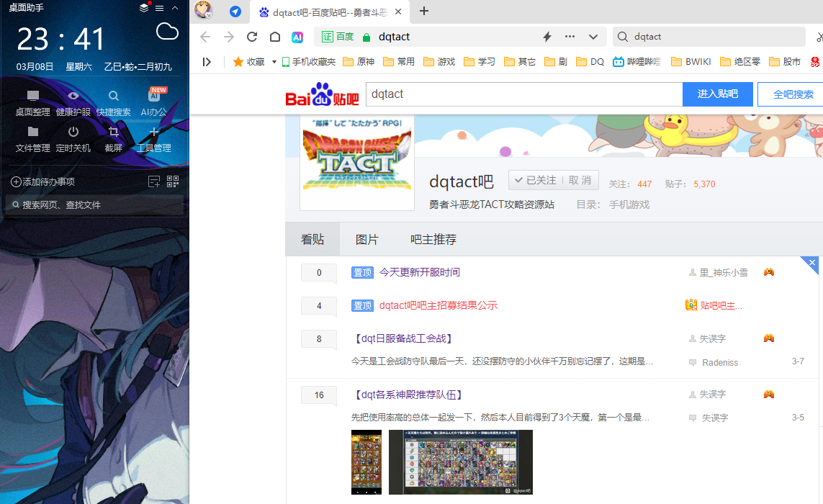Open the 【dqt日服备战工会战】 post
The image size is (823, 504).
pos(404,338)
